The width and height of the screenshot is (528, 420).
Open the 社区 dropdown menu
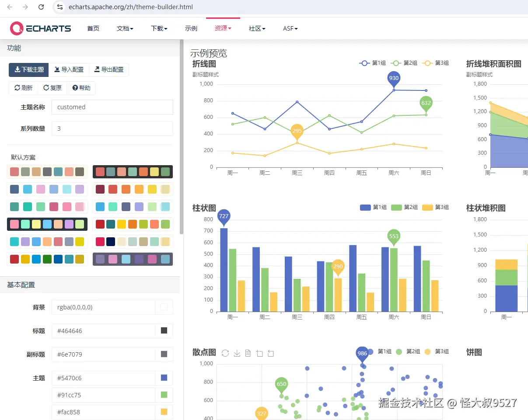[257, 28]
